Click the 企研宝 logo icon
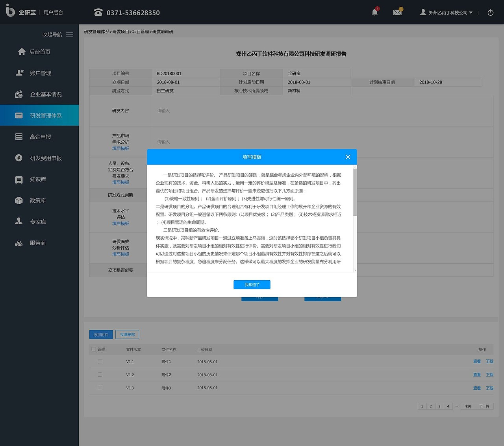This screenshot has width=504, height=446. 10,11
